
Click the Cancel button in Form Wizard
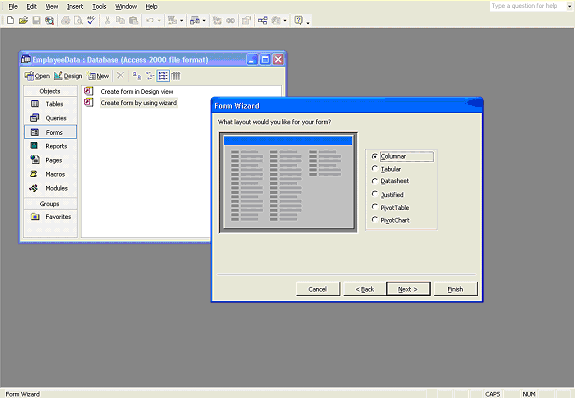pos(318,289)
